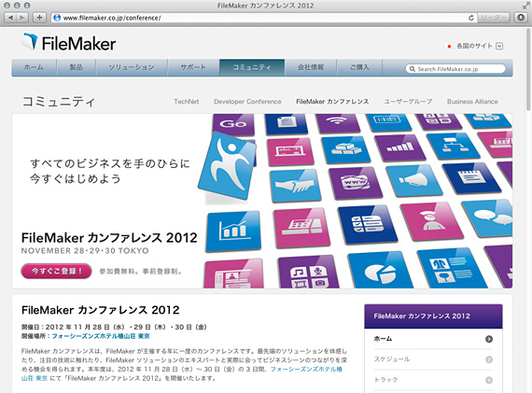Open the 会社情報 navigation item

(x=311, y=67)
